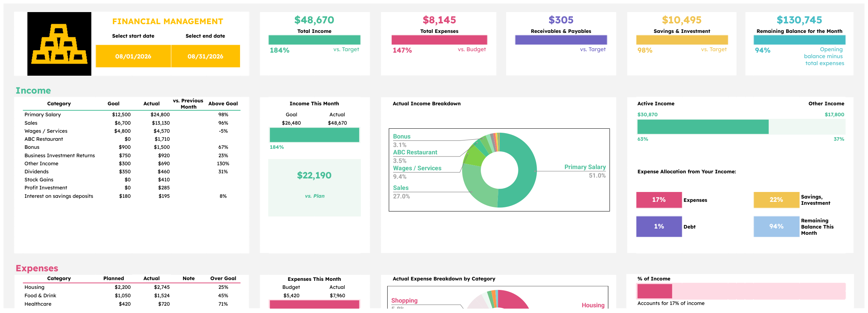Click the Bonus label in income breakdown
Viewport: 868px width, 313px height.
tap(402, 137)
